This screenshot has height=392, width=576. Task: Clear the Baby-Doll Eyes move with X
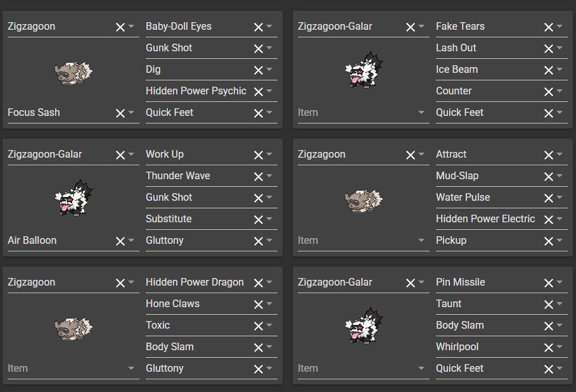point(259,27)
